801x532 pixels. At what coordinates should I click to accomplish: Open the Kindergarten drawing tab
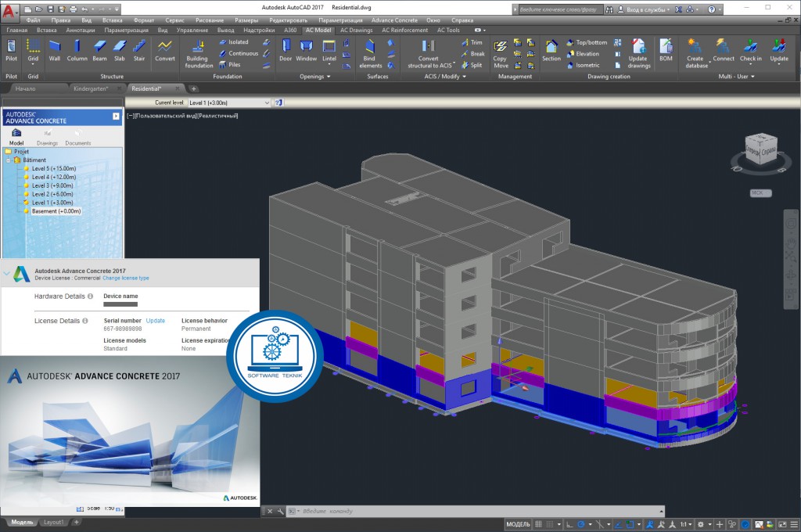[x=90, y=88]
